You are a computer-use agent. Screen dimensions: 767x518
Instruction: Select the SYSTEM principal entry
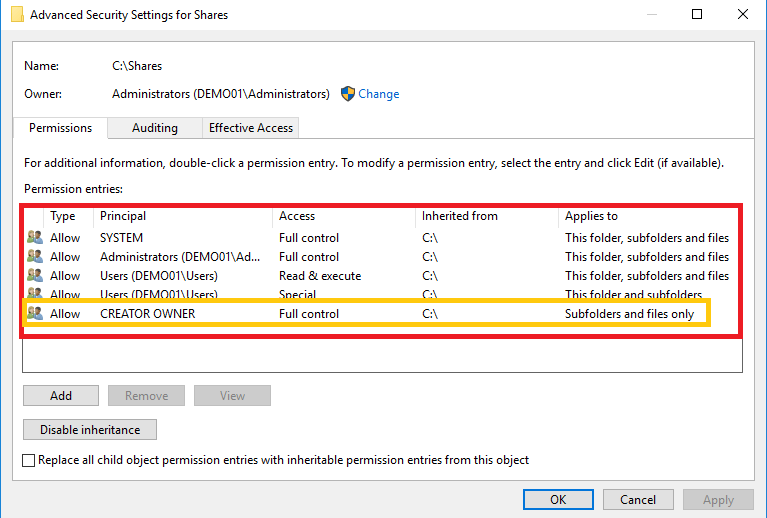[x=121, y=238]
